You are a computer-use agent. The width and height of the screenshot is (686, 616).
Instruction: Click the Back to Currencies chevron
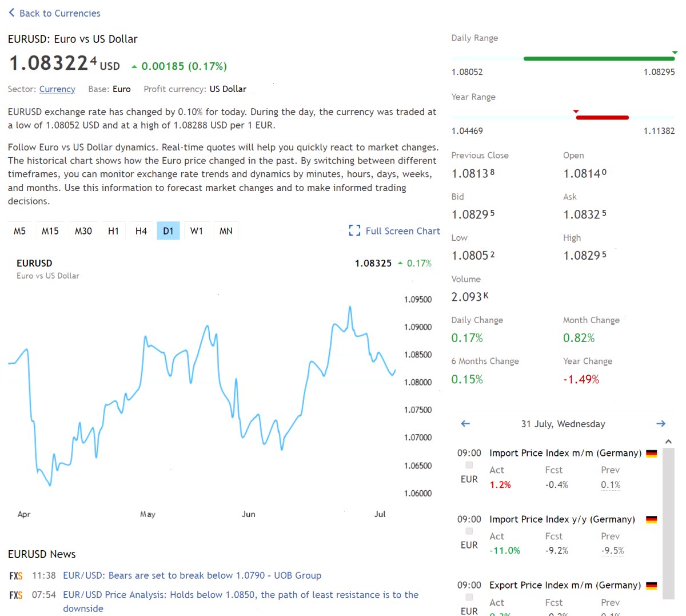(x=11, y=13)
